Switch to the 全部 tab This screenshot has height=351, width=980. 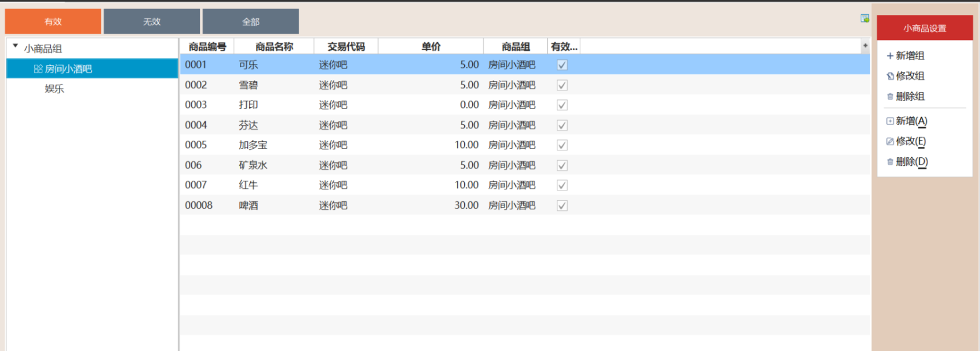point(251,22)
